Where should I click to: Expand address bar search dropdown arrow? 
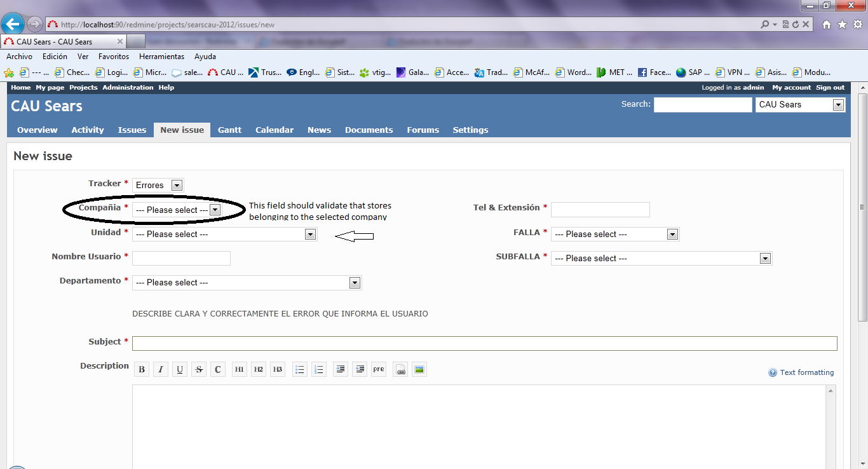click(x=775, y=25)
